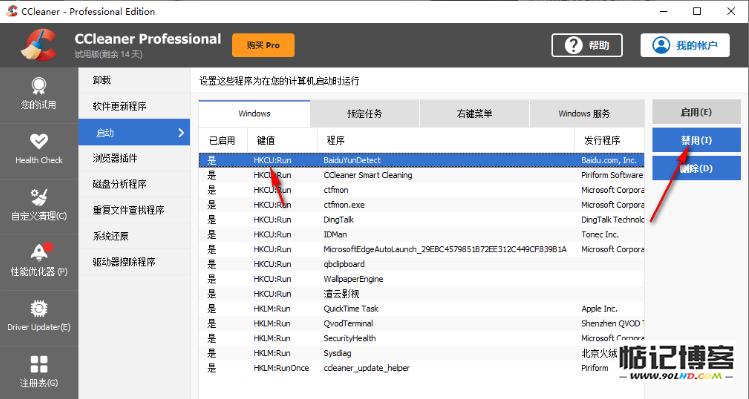749x399 pixels.
Task: Select 软件更新程序 software updater
Action: [134, 106]
